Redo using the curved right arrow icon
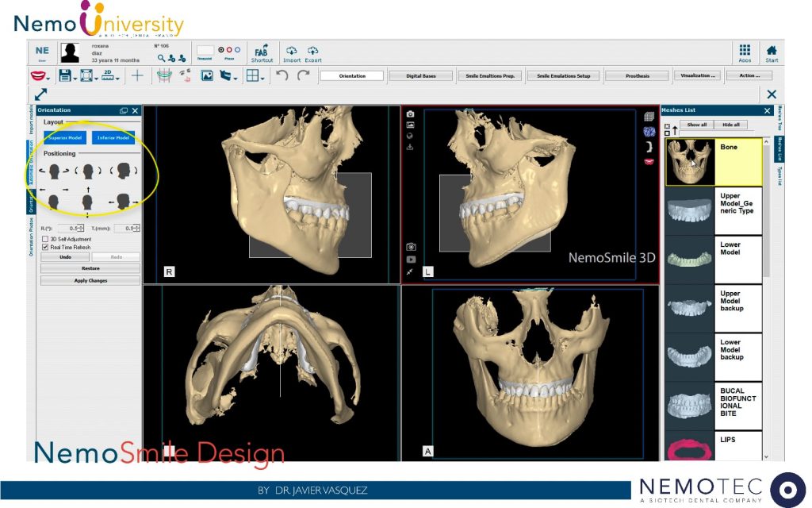The image size is (812, 508). [303, 75]
